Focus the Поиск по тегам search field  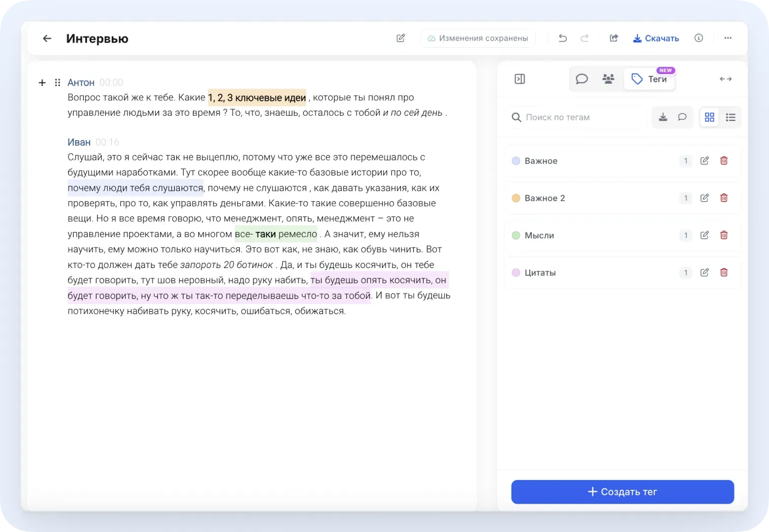tap(579, 117)
